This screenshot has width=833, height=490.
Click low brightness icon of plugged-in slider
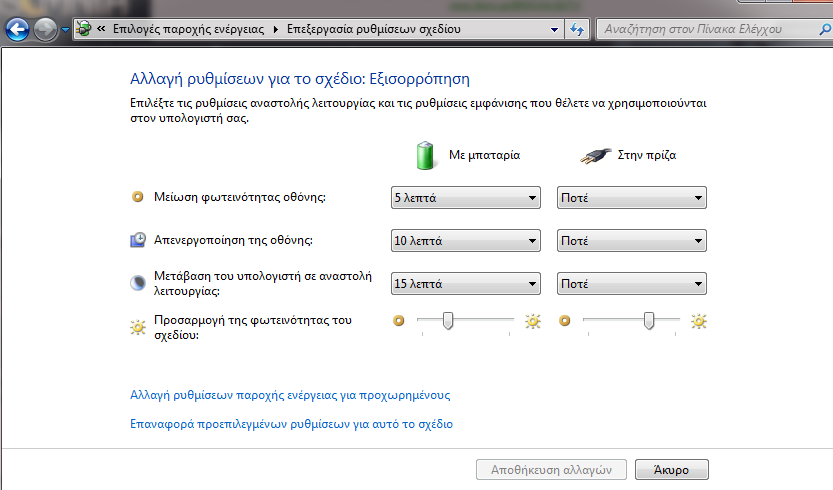[565, 320]
